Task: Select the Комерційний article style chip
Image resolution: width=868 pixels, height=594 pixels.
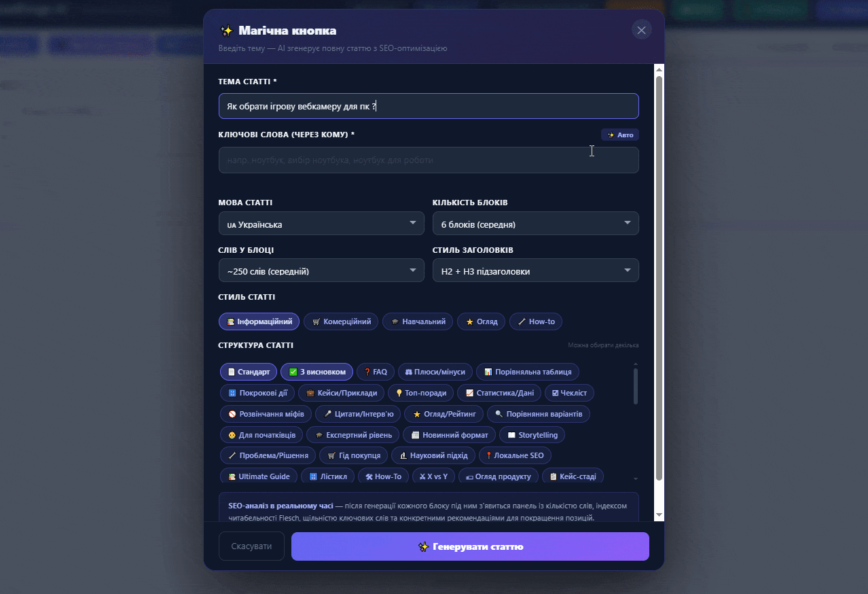Action: point(341,321)
